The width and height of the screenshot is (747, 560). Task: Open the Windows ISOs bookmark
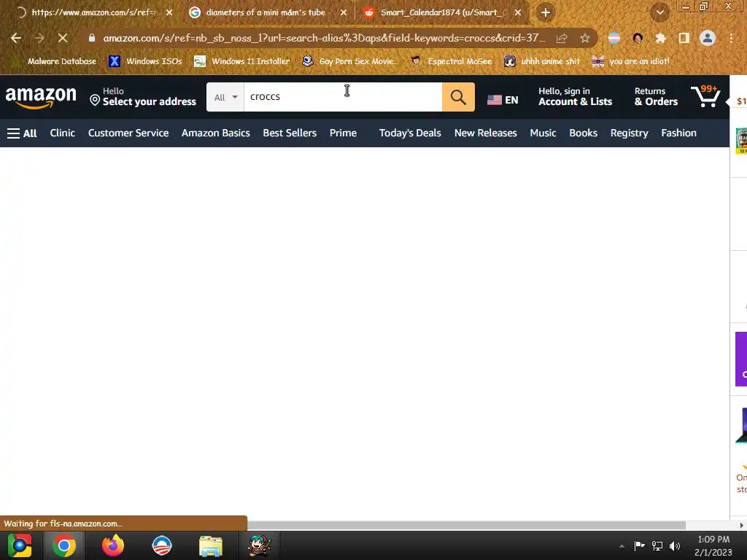coord(146,61)
